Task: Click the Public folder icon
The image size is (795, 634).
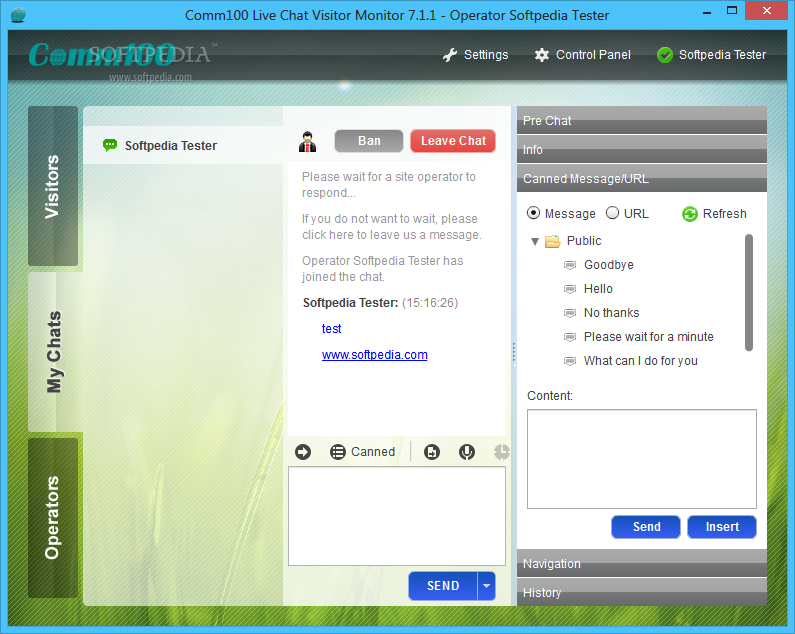Action: tap(553, 241)
